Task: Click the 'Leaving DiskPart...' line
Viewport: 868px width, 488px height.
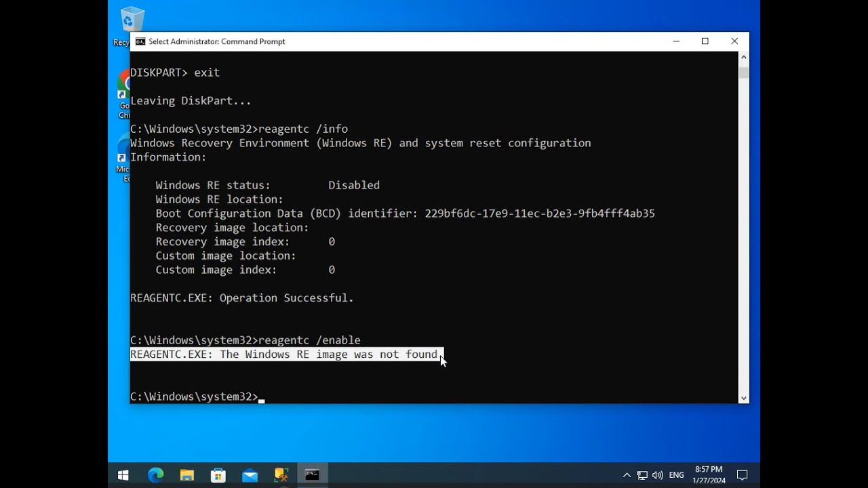Action: click(191, 101)
